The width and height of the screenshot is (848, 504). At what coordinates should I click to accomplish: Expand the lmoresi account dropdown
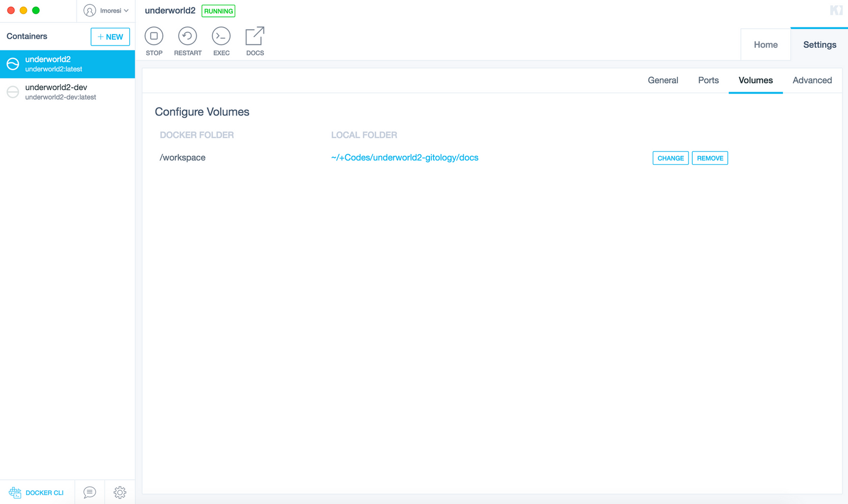107,11
